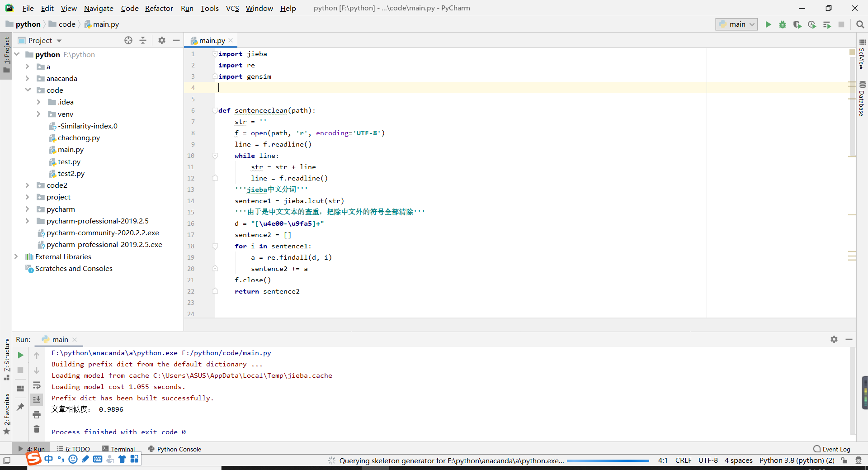Collapse the python root folder
The image size is (868, 470).
[17, 54]
